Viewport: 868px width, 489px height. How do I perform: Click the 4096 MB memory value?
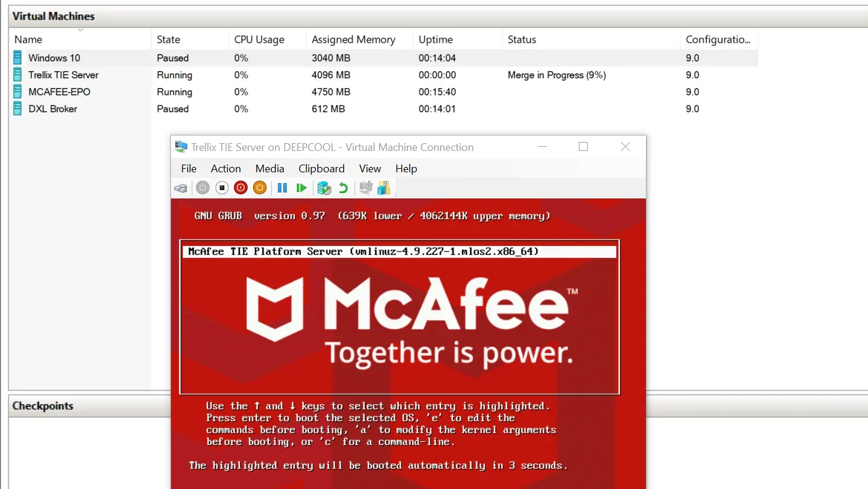(x=331, y=75)
